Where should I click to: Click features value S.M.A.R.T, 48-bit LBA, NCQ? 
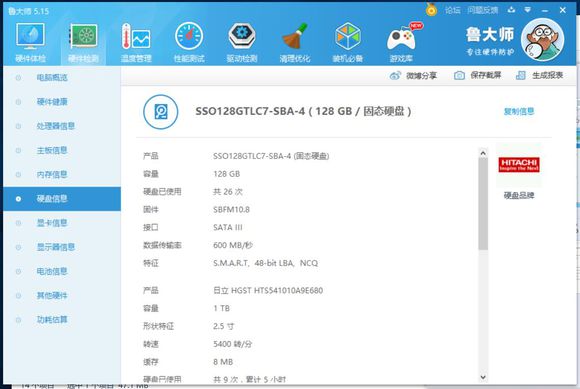pyautogui.click(x=265, y=263)
